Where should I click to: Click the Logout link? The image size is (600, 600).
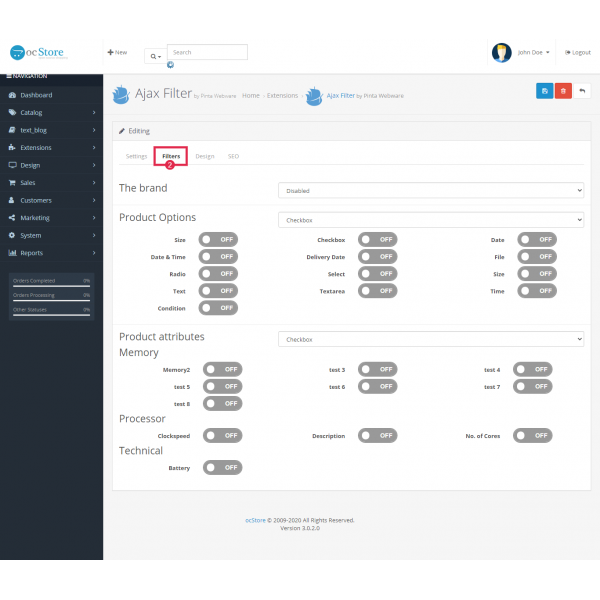[578, 52]
